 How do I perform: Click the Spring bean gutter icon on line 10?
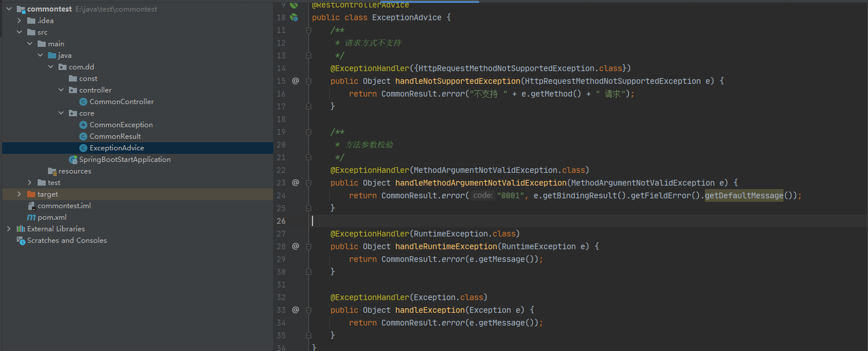point(294,17)
